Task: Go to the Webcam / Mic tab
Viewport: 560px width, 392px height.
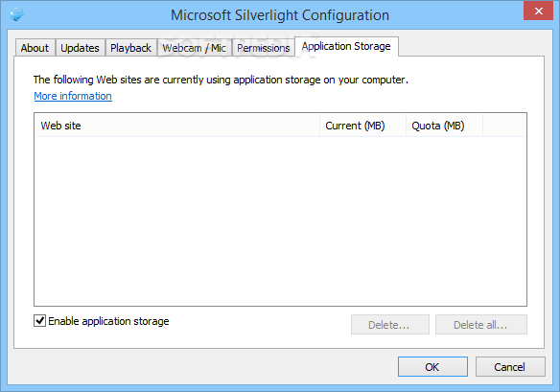Action: click(194, 48)
